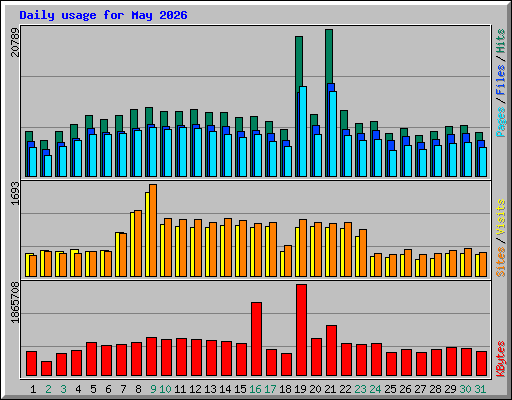Select day 4 on the date axis
Screen dimensions: 512x400
[x=78, y=389]
